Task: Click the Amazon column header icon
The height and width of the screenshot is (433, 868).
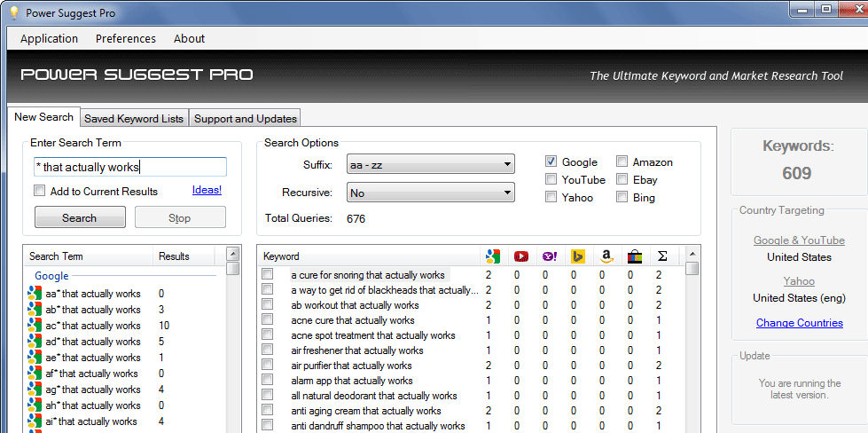Action: [x=606, y=256]
